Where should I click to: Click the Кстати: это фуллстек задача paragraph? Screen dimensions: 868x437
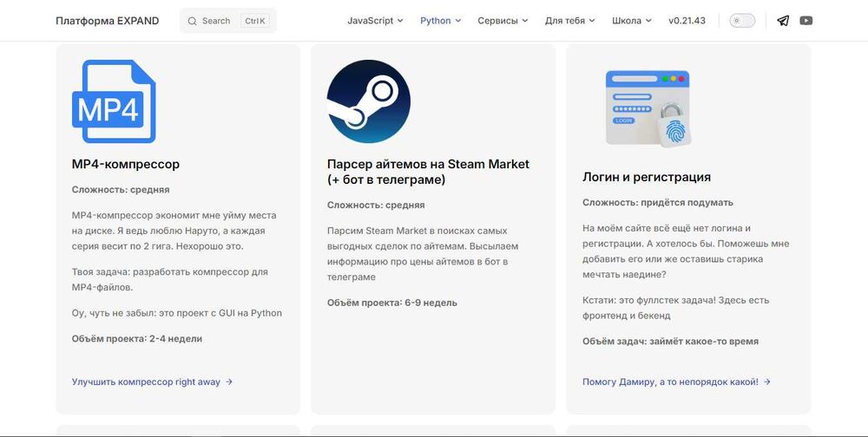(676, 308)
